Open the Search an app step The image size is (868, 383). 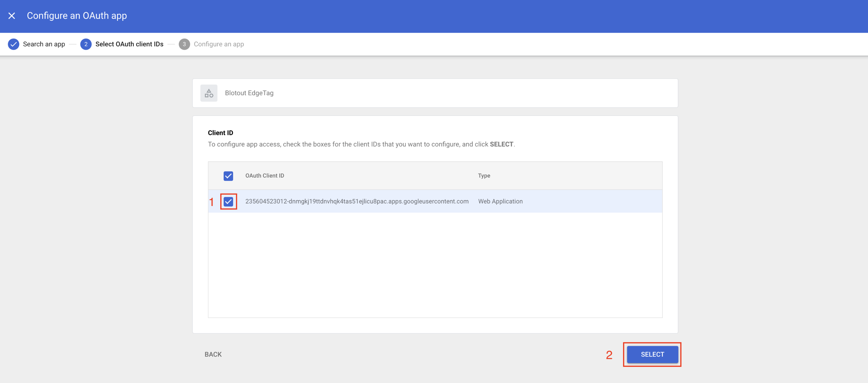point(44,44)
